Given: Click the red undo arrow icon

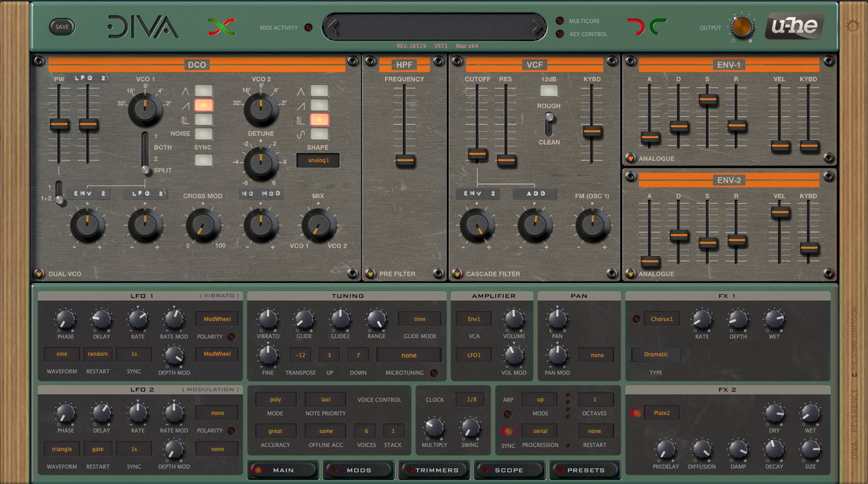Looking at the screenshot, I should (x=635, y=27).
